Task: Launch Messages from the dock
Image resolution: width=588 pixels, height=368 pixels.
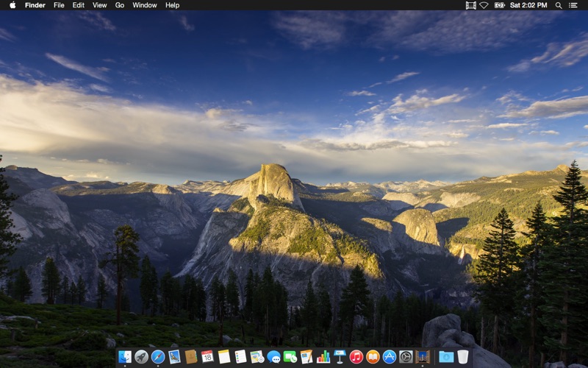Action: tap(273, 357)
